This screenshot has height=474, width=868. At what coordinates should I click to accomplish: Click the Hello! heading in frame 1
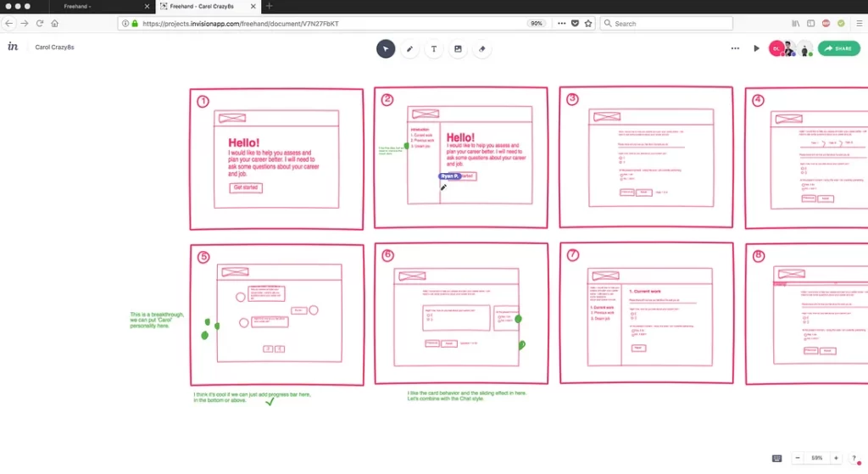point(243,142)
